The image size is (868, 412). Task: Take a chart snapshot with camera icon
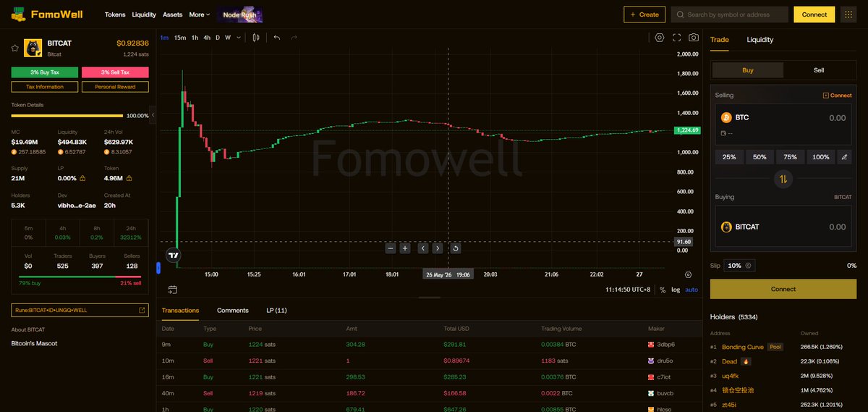[x=694, y=38]
